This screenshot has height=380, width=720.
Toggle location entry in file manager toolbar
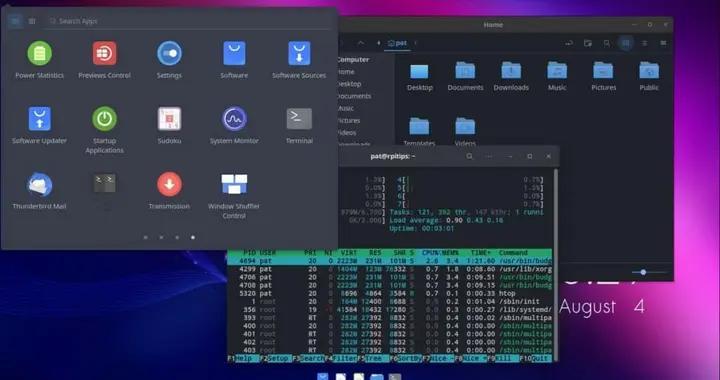tap(569, 43)
